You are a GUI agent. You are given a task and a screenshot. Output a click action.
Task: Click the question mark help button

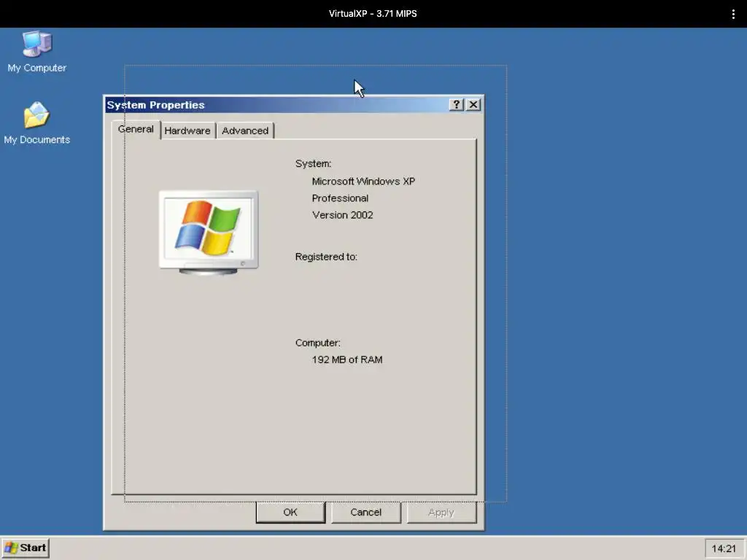point(456,105)
